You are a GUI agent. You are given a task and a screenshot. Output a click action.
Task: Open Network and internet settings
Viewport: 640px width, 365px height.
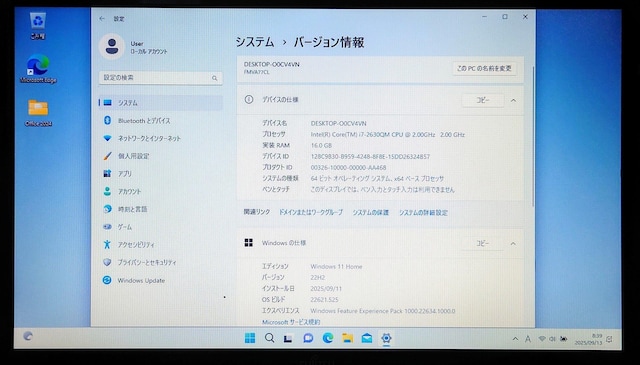point(160,138)
